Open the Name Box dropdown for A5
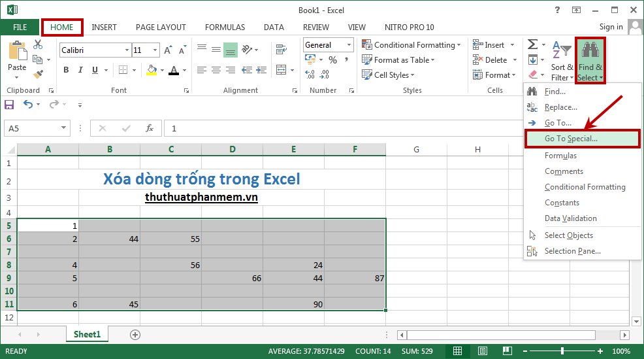 [64, 129]
